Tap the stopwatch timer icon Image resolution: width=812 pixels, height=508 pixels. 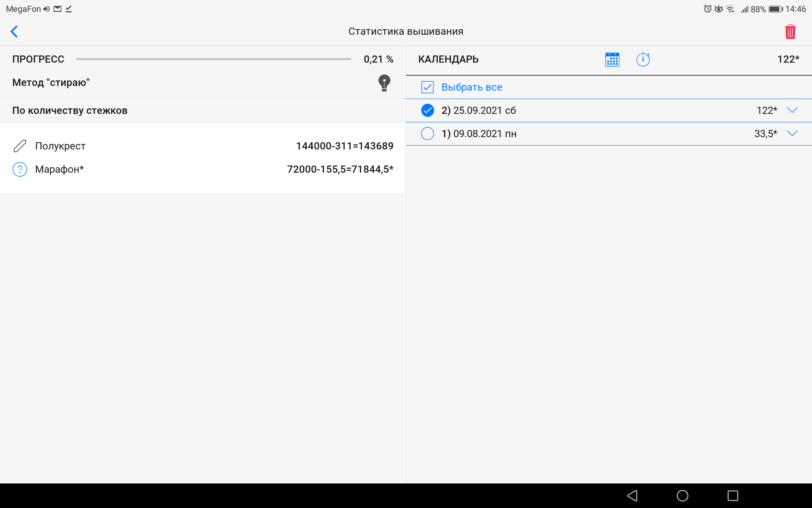click(643, 59)
